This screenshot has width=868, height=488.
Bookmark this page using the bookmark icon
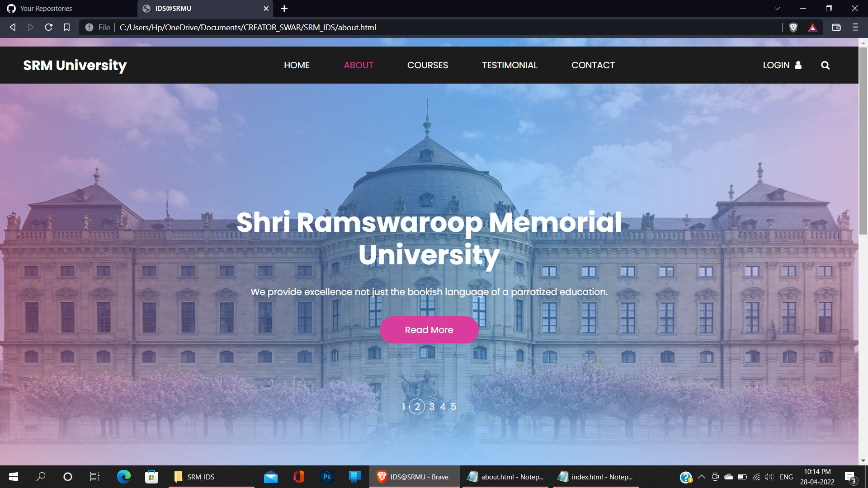click(x=67, y=28)
